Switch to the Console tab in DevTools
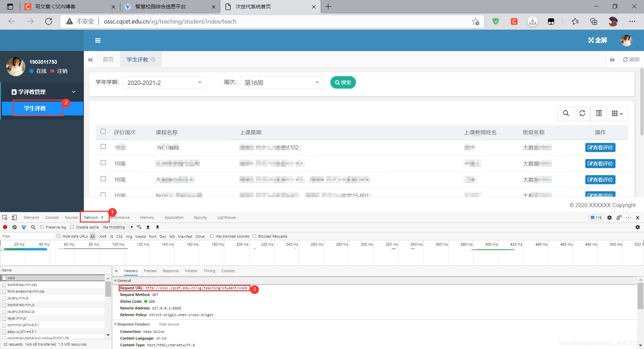644x349 pixels. (x=52, y=217)
